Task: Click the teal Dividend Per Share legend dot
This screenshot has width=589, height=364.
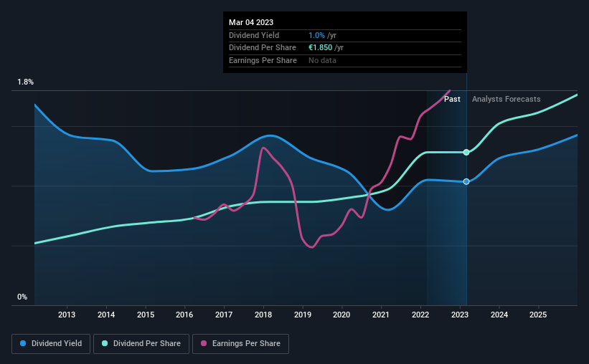Action: pos(105,343)
